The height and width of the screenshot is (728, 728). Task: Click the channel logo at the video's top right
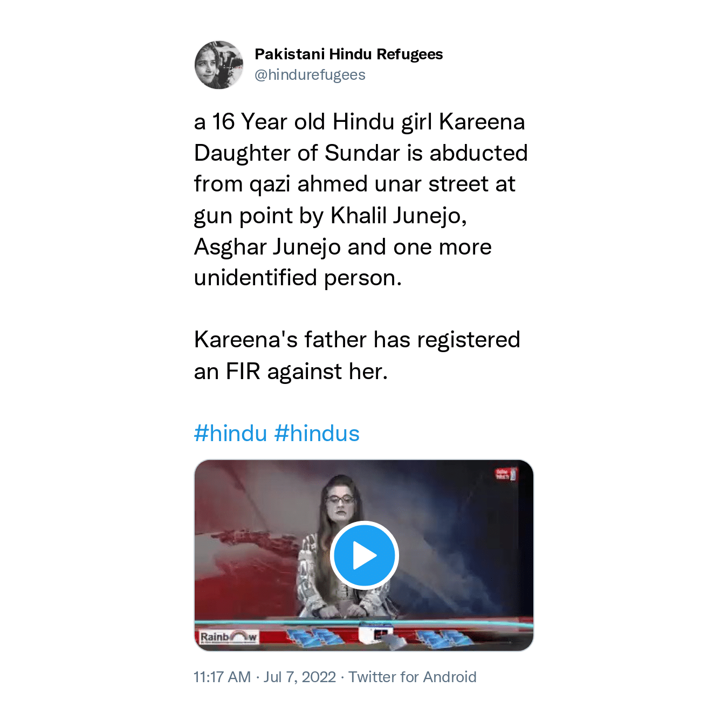[505, 475]
